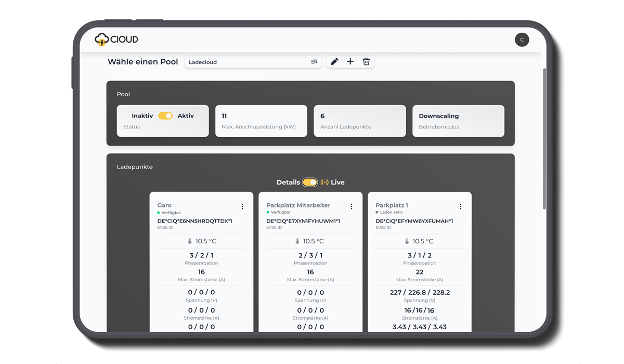Screen dimensions: 624x364
Task: Click the 3 / 1 / 2 Phasenrotation value
Action: (x=420, y=255)
